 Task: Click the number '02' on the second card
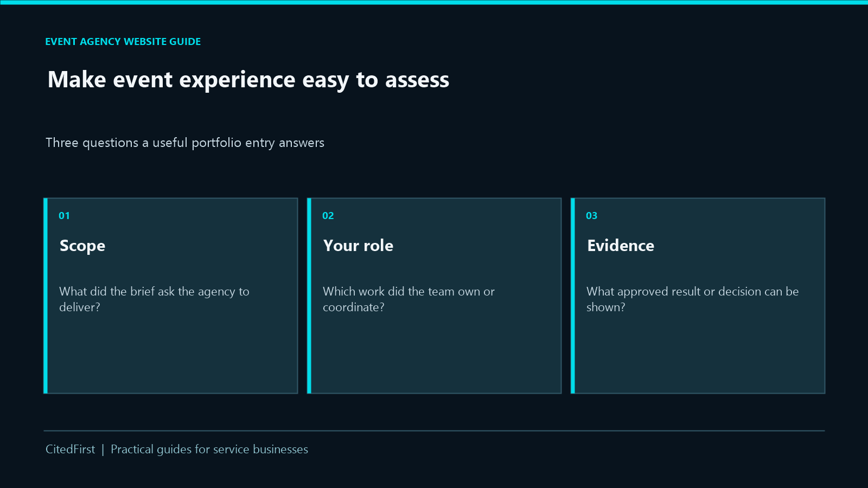tap(328, 216)
